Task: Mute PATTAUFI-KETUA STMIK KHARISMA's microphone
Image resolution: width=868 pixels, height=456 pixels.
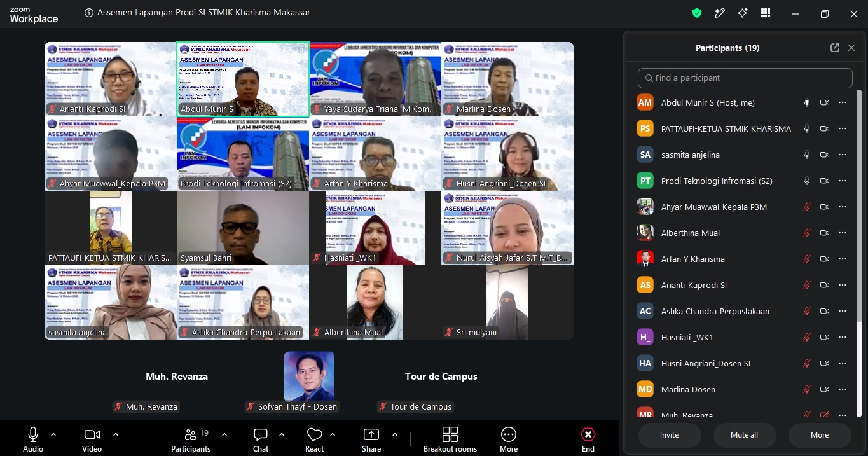Action: (807, 128)
